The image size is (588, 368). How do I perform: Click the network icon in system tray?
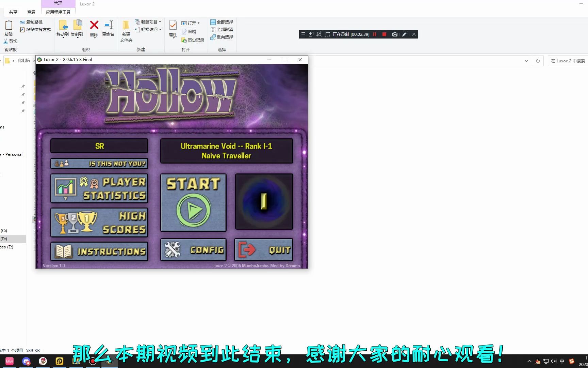546,361
